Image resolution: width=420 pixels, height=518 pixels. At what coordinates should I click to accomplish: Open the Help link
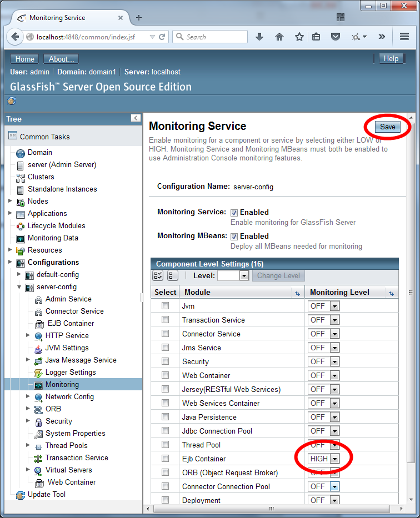pos(391,58)
